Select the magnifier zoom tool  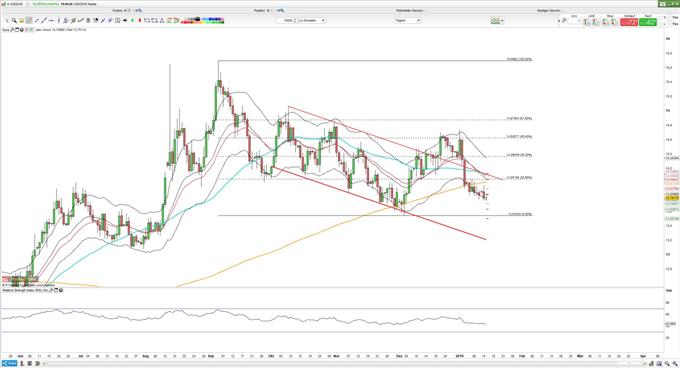(x=14, y=20)
